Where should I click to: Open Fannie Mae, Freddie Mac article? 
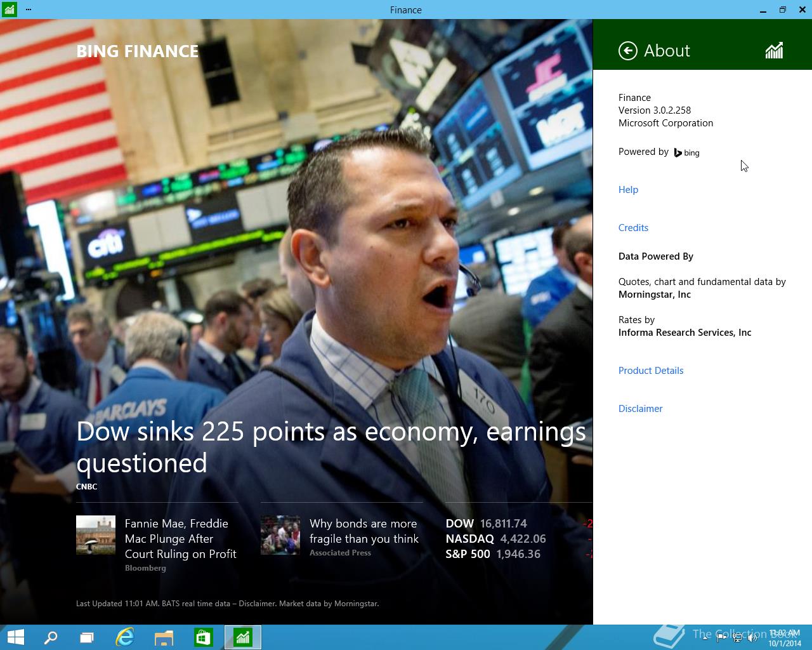pyautogui.click(x=181, y=538)
